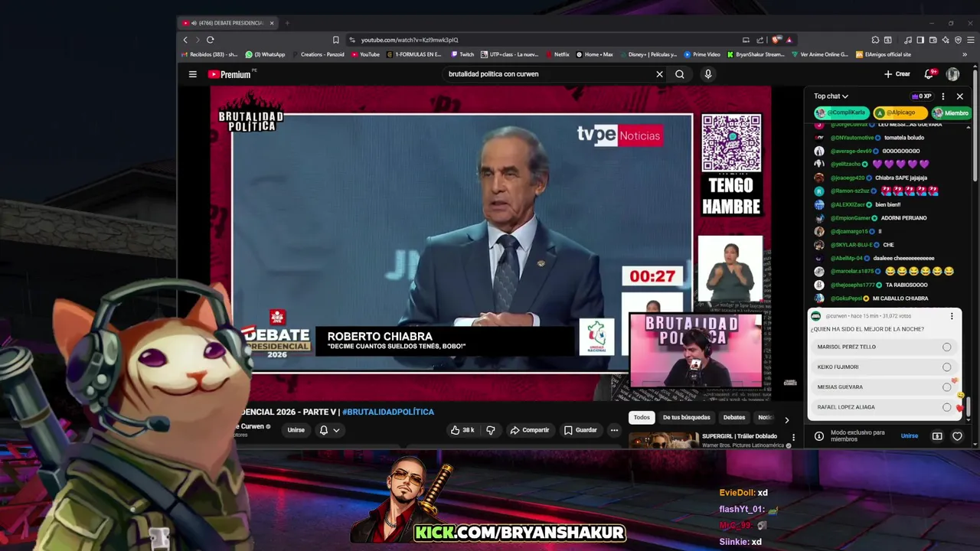Open the YouTube hamburger guide menu
The height and width of the screenshot is (551, 980).
click(x=193, y=74)
